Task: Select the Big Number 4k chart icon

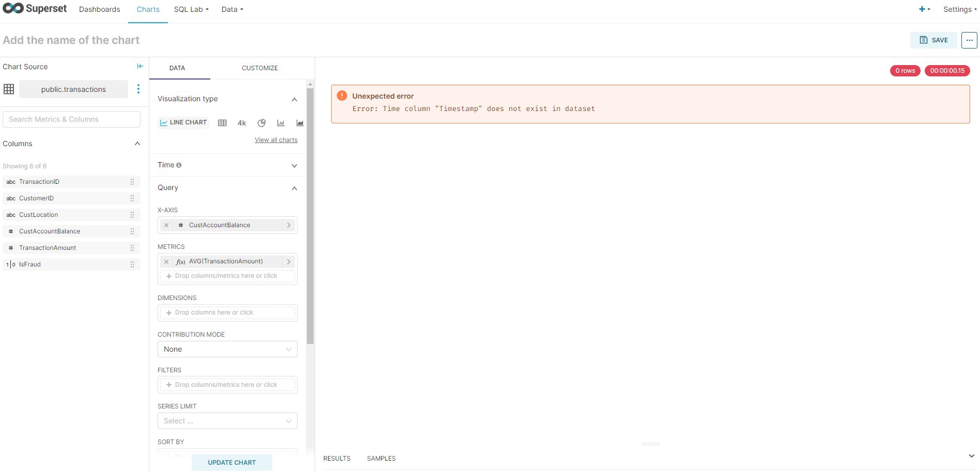Action: [x=242, y=123]
